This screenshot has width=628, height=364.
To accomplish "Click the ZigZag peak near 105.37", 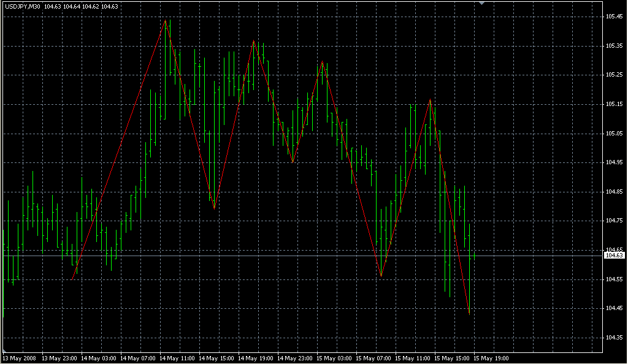I will click(x=253, y=41).
